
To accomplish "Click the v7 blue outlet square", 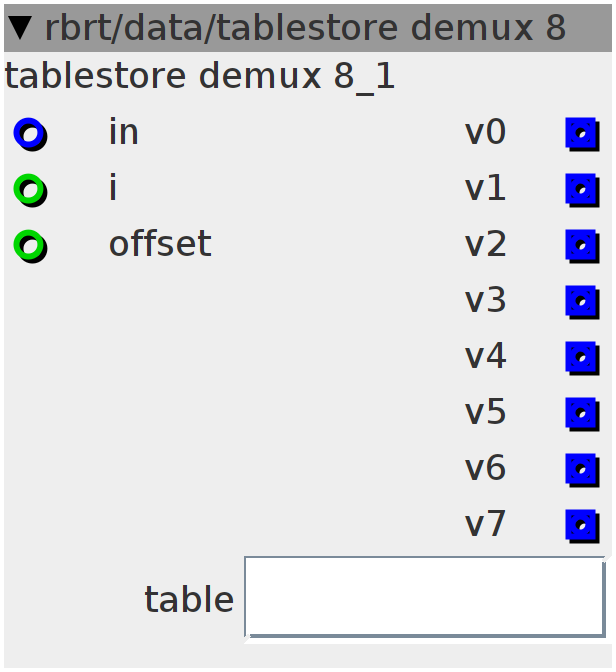I will click(x=582, y=526).
